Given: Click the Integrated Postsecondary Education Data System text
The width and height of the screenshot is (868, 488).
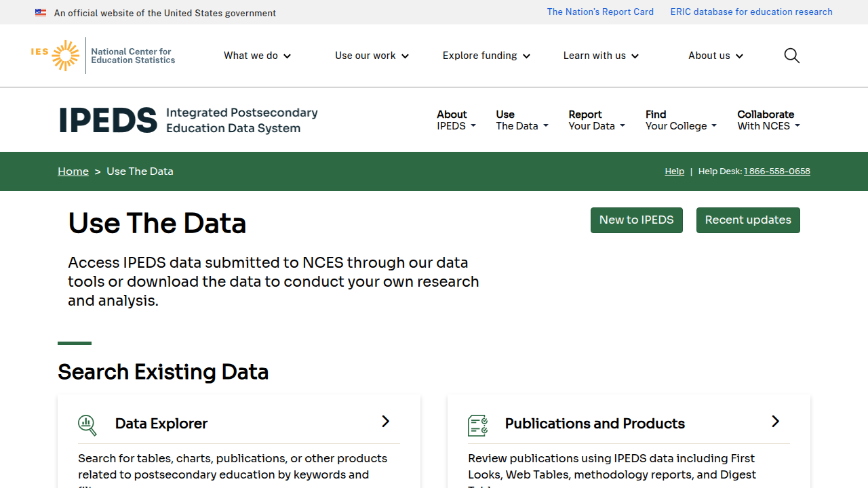Looking at the screenshot, I should (x=241, y=121).
